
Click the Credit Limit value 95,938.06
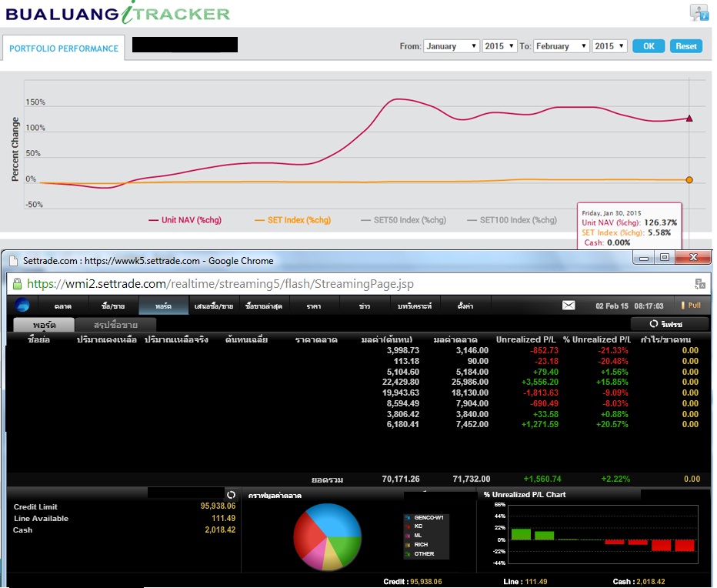point(218,506)
